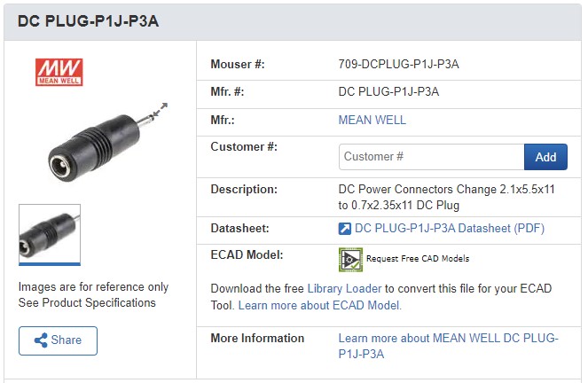The width and height of the screenshot is (588, 383).
Task: Click the Mfr. # part number value
Action: click(x=388, y=91)
